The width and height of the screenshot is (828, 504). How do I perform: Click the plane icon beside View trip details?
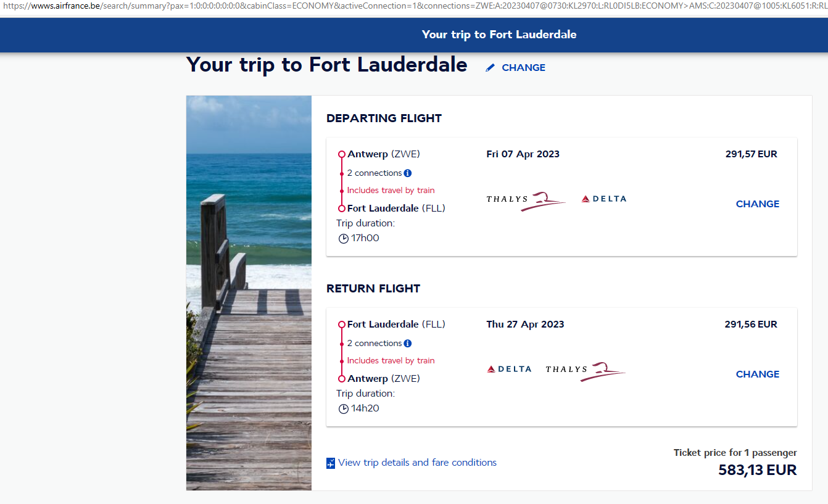pyautogui.click(x=331, y=463)
